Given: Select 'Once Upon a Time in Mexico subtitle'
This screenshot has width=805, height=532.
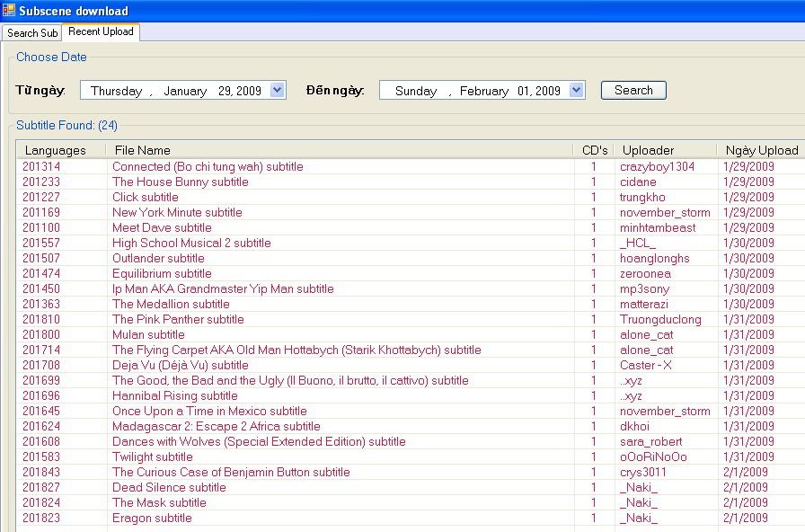Looking at the screenshot, I should pyautogui.click(x=209, y=412).
